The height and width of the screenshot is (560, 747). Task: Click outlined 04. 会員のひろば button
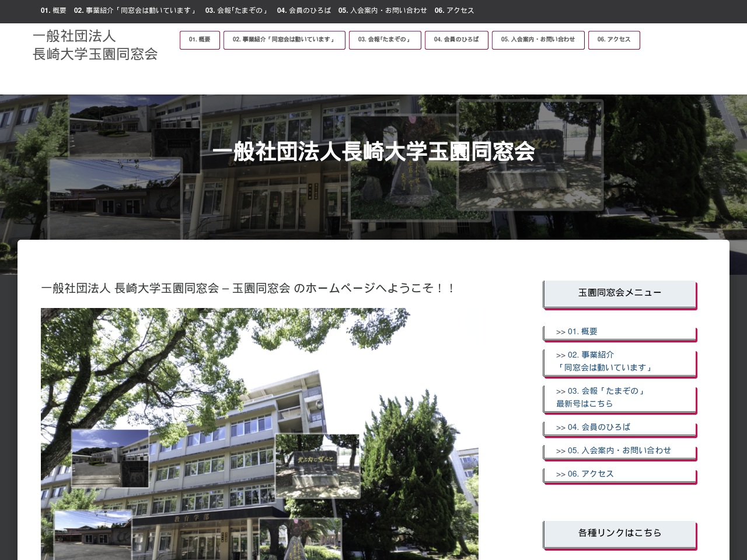coord(456,40)
